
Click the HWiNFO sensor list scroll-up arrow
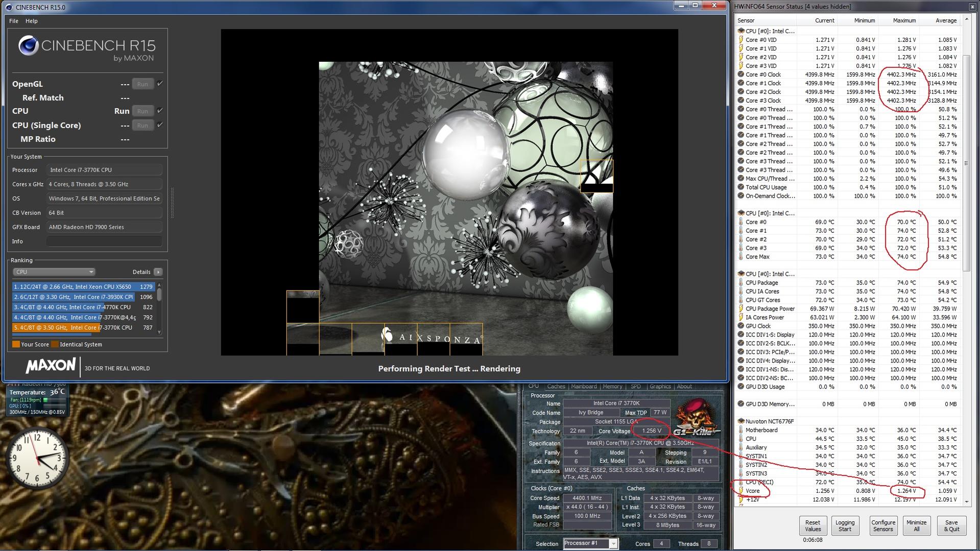[966, 20]
